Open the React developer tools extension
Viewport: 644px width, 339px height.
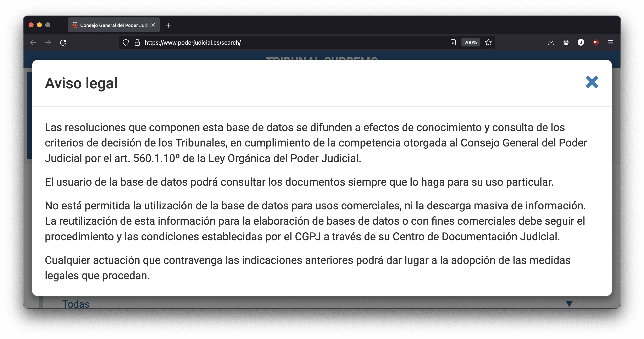point(566,43)
